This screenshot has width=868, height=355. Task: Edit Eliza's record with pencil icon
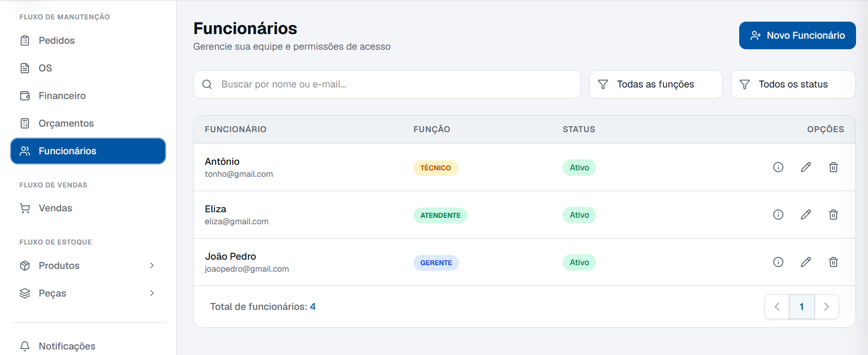click(x=805, y=215)
